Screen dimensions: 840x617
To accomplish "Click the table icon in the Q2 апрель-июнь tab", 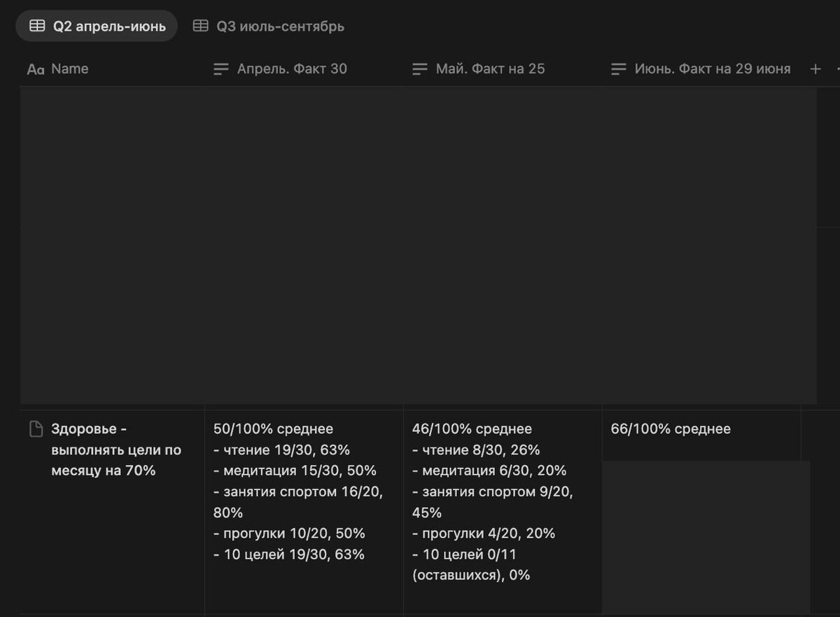I will point(37,26).
